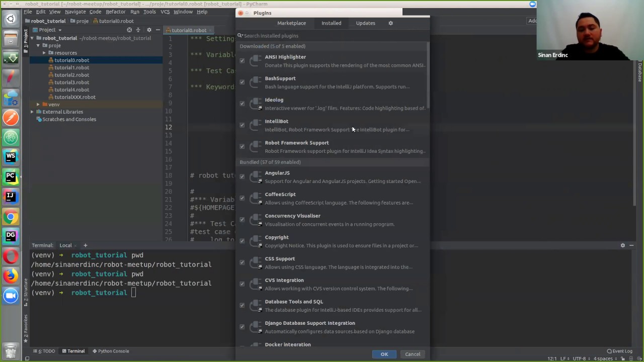
Task: Open Opera browser from the dock
Action: coord(11,256)
